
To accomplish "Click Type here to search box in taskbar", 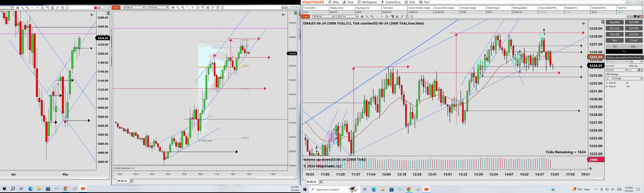I will pos(335,189).
